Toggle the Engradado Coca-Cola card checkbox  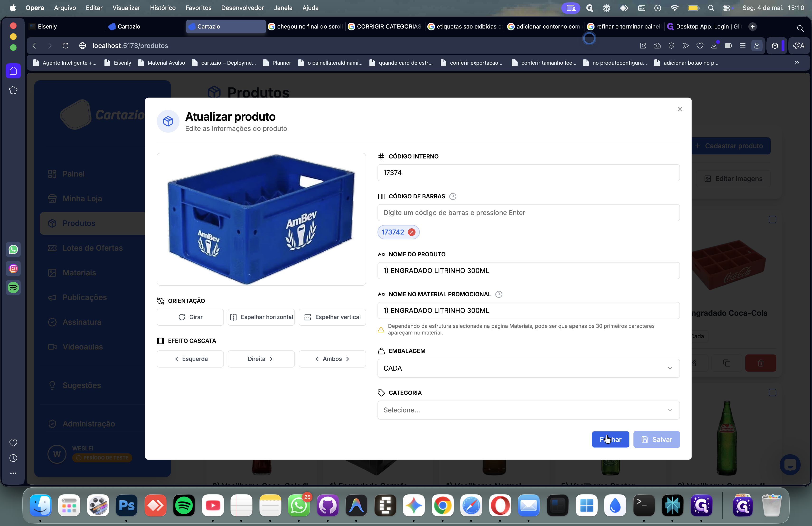pos(772,220)
